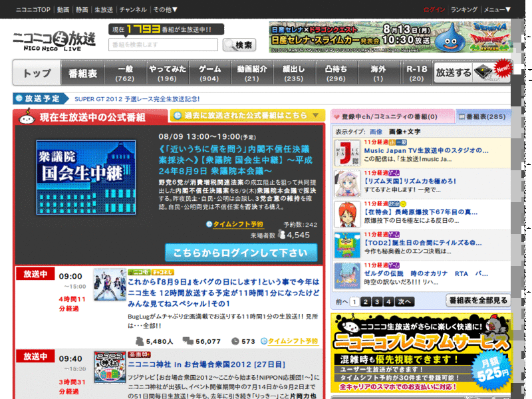
Task: Go to page 4 of program list
Action: coord(388,302)
